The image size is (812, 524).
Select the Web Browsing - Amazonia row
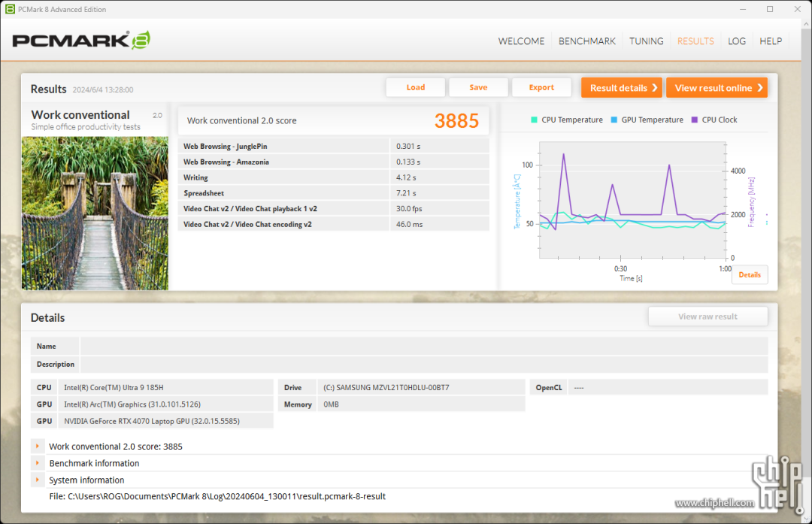[x=334, y=162]
